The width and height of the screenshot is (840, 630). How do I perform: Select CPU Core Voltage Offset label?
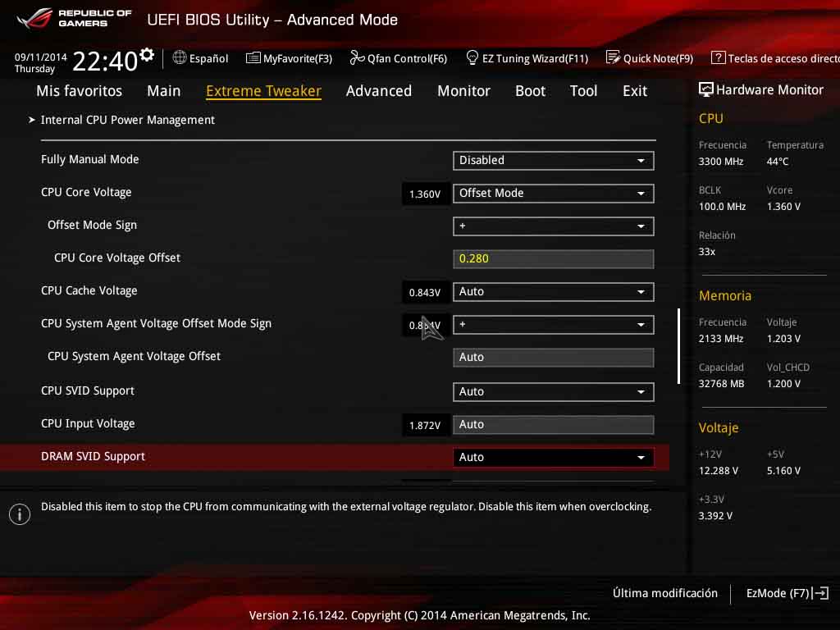pyautogui.click(x=117, y=258)
